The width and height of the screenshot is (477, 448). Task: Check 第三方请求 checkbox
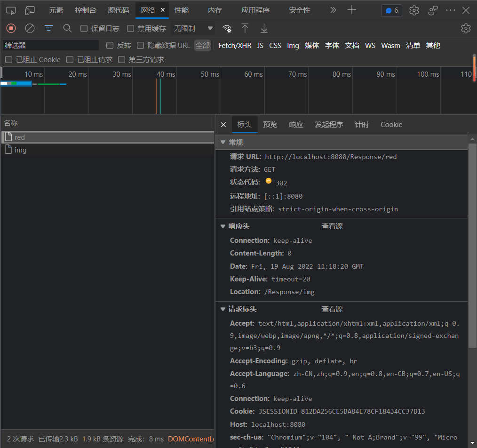click(122, 60)
